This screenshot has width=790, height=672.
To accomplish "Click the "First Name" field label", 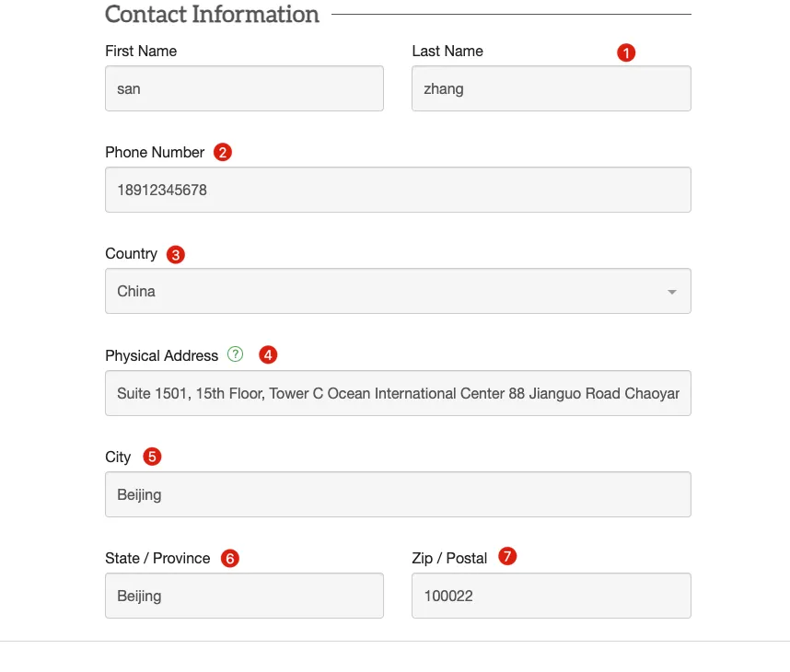I will 141,51.
